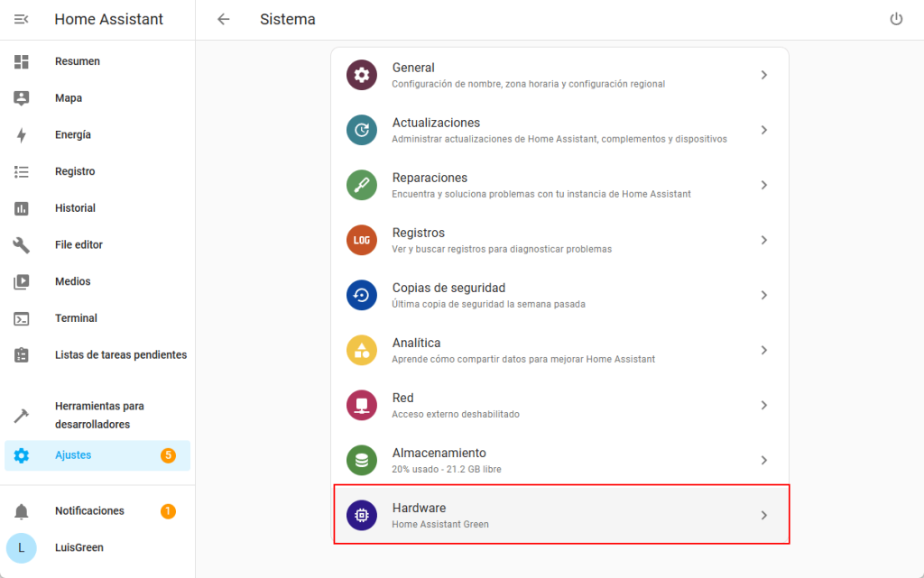
Task: Click the Ajustes badge showing 5
Action: tap(168, 455)
